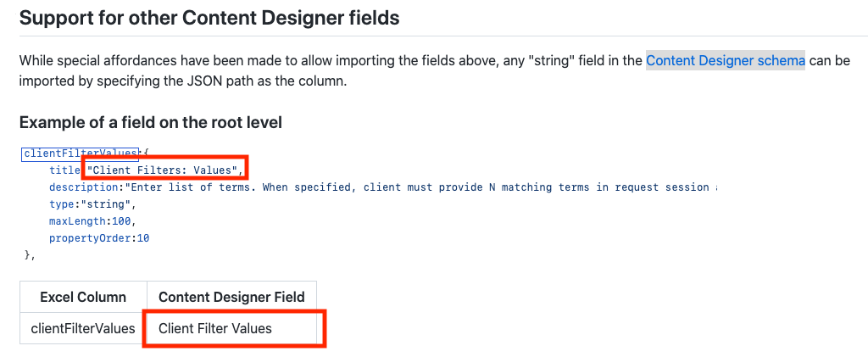Click the type:"string" line in code
The width and height of the screenshot is (868, 357).
92,204
